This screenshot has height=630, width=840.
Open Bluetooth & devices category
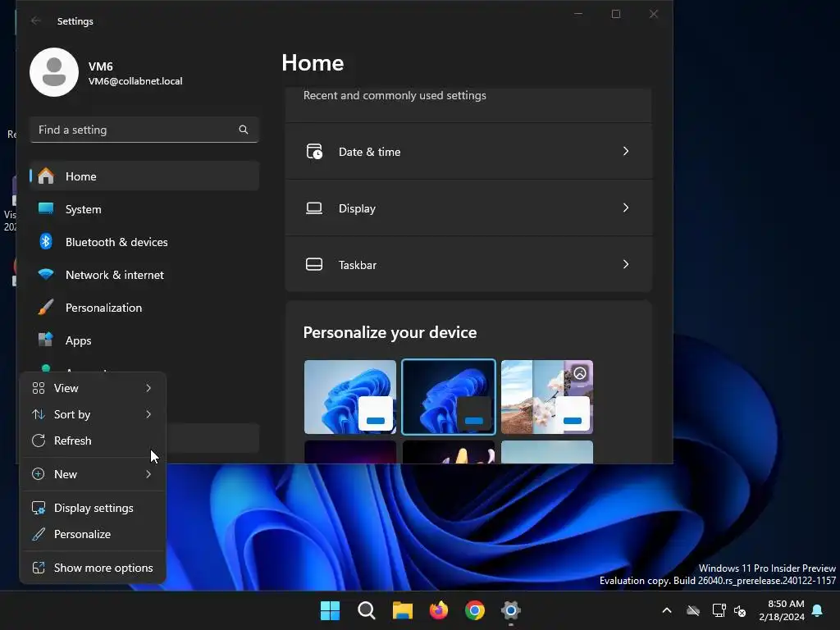pos(144,242)
